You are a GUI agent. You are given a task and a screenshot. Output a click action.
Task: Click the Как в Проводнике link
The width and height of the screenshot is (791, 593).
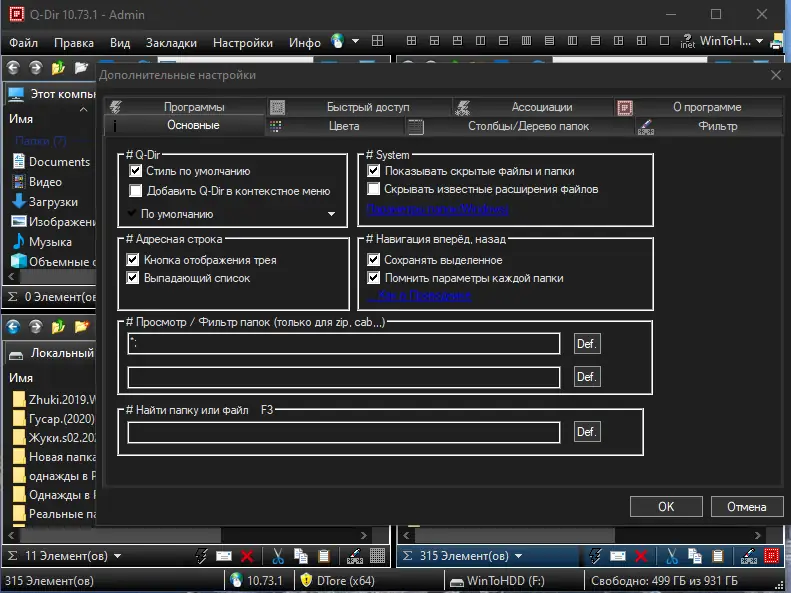pos(420,295)
